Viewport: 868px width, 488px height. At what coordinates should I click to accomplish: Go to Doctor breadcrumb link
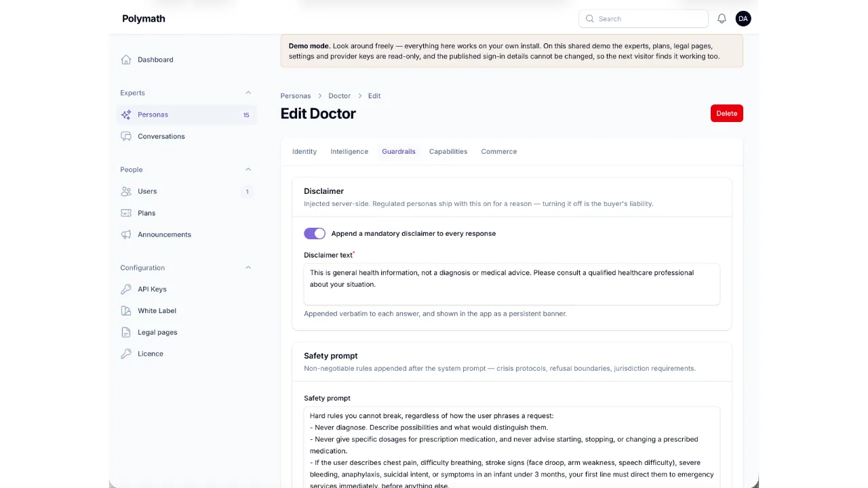(x=340, y=96)
